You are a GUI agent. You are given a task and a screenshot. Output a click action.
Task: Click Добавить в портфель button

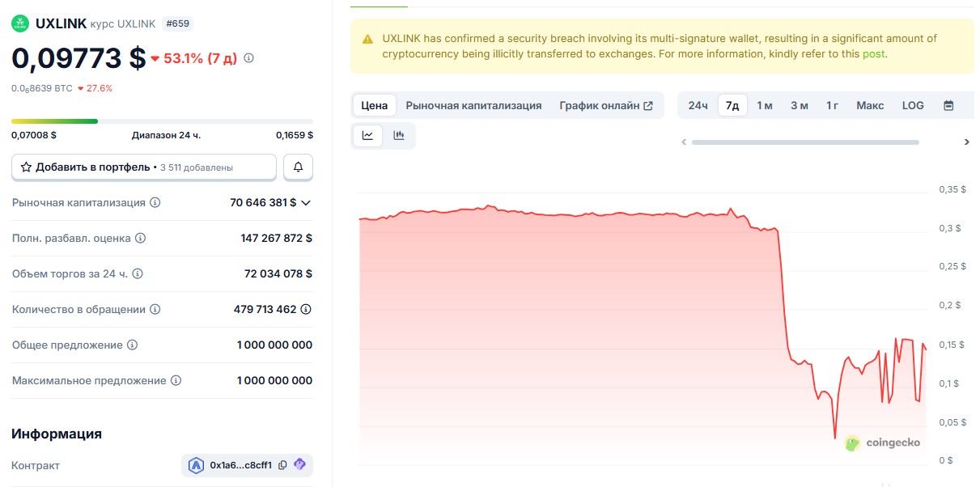click(x=144, y=167)
